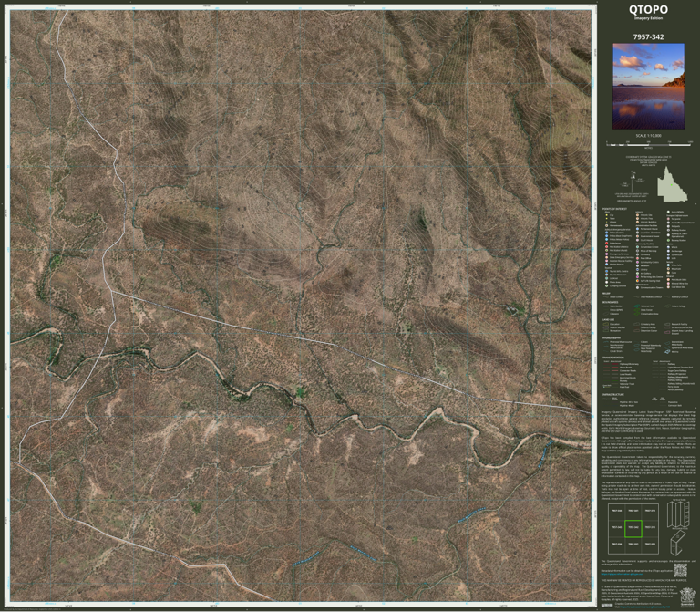The image size is (700, 612).
Task: Click the LAND USE legend heading
Action: point(609,320)
